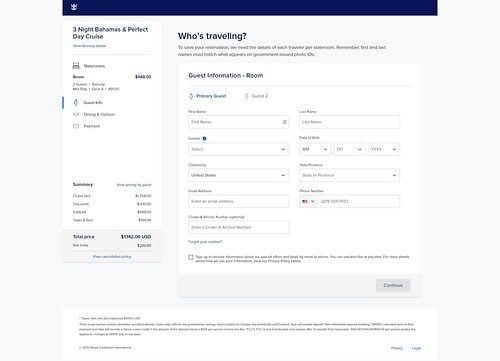This screenshot has width=500, height=361.
Task: Focus the Email Address input field
Action: point(239,201)
